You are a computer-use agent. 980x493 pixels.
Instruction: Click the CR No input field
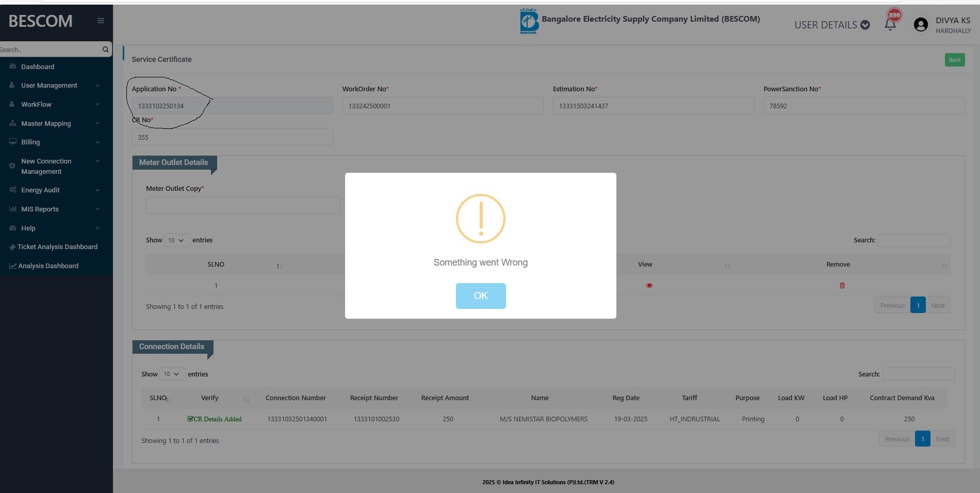tap(233, 137)
